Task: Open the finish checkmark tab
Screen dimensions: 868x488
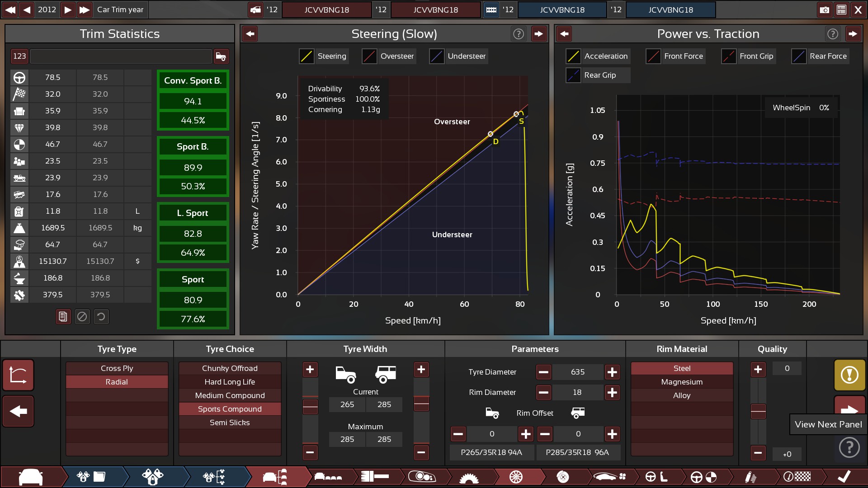Action: (844, 477)
